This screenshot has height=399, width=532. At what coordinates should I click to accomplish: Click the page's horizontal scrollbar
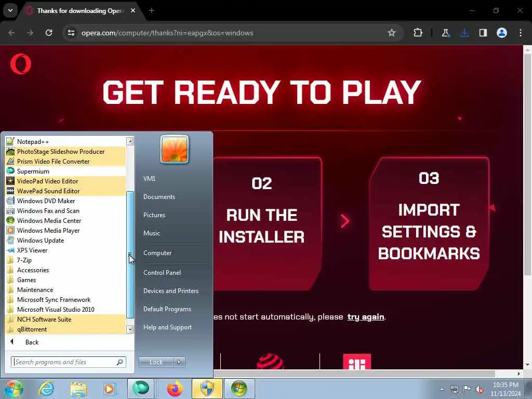(354, 374)
